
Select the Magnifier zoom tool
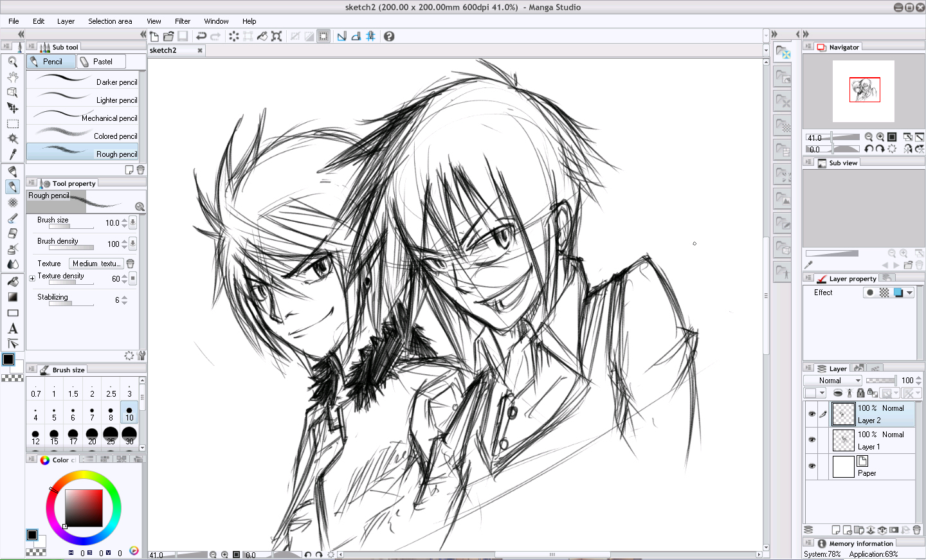coord(12,62)
